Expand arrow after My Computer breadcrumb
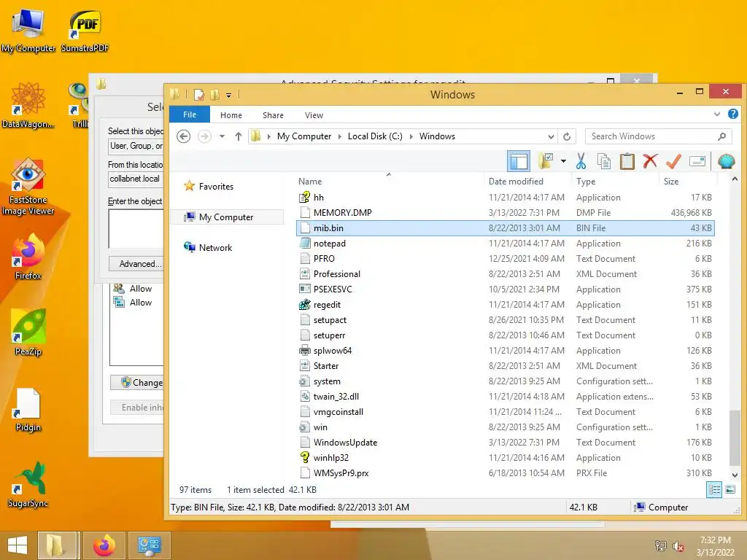 coord(340,136)
